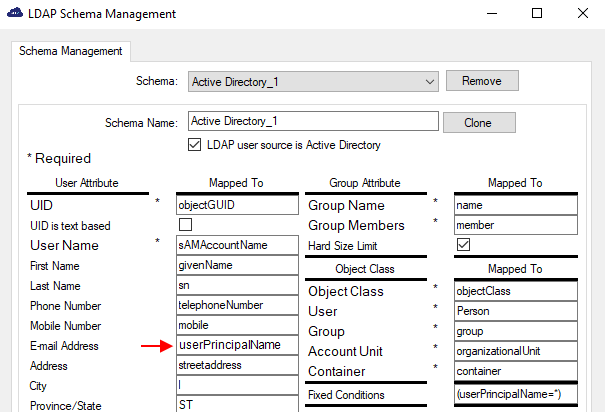Click the E-mail Address label
This screenshot has height=412, width=605.
pos(64,346)
